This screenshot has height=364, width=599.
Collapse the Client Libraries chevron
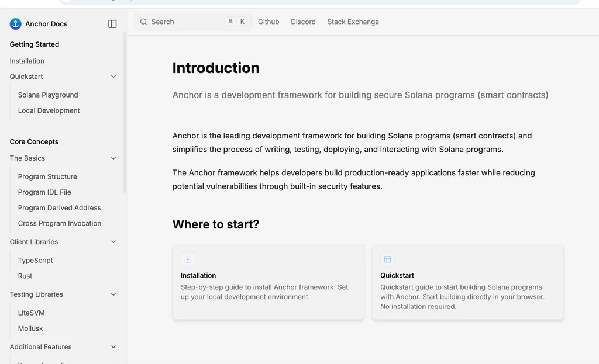113,242
